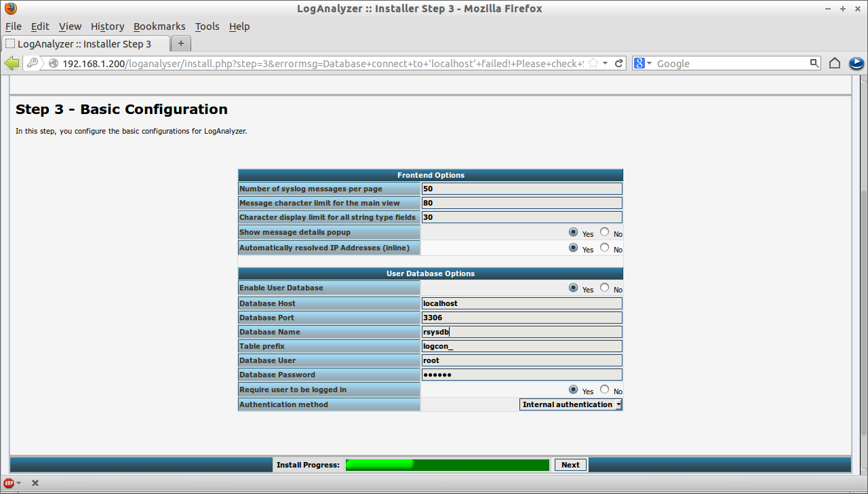
Task: Click the User Database Options section header
Action: [x=431, y=273]
